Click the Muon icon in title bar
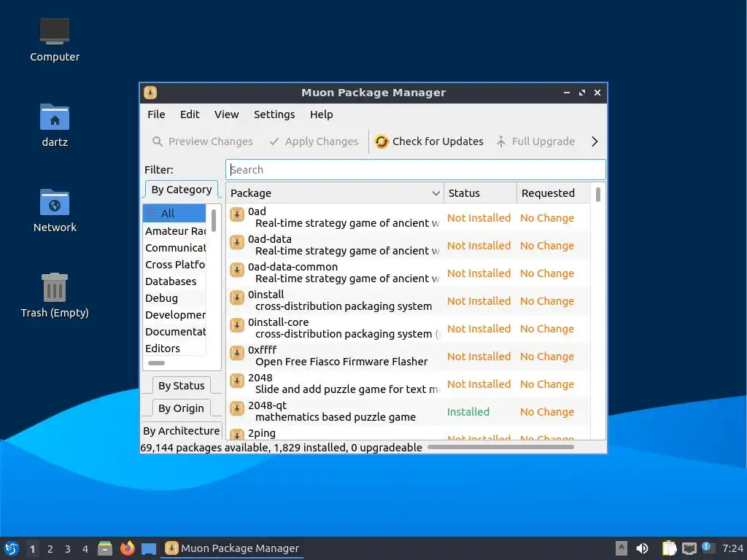The height and width of the screenshot is (560, 747). coord(150,93)
